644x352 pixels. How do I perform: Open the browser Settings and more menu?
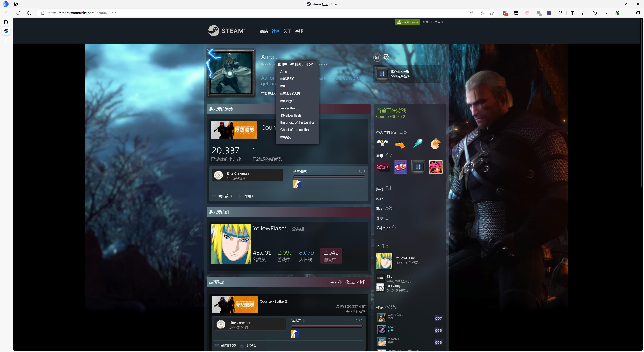(x=628, y=13)
